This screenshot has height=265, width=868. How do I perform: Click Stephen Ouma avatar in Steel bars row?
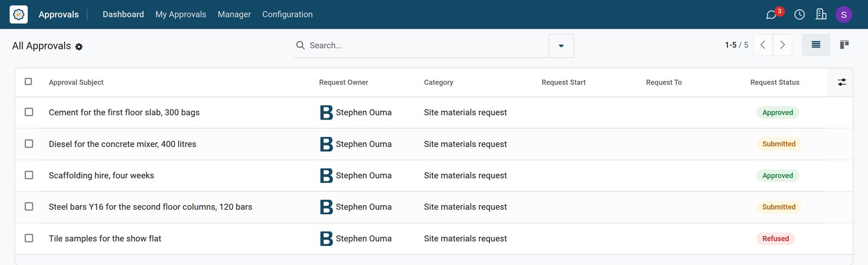pyautogui.click(x=326, y=207)
